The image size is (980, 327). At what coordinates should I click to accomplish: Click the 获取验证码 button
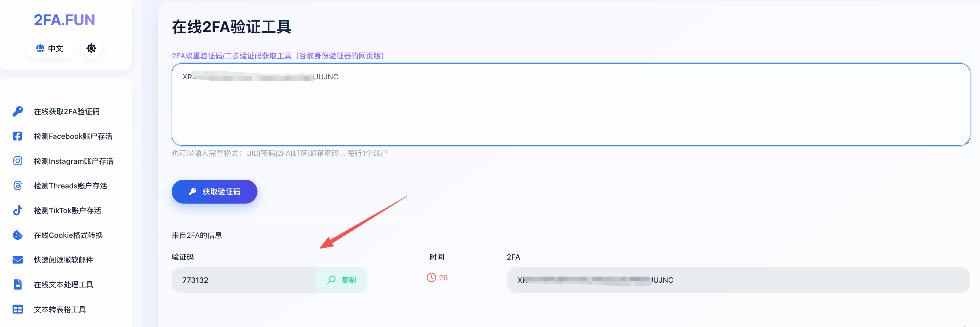point(214,191)
